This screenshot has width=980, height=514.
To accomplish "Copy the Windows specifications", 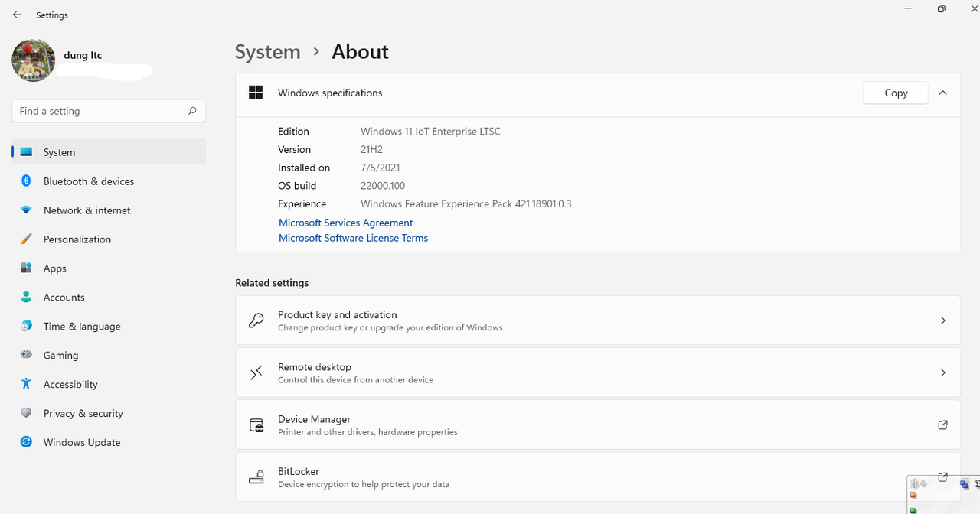I will click(895, 93).
